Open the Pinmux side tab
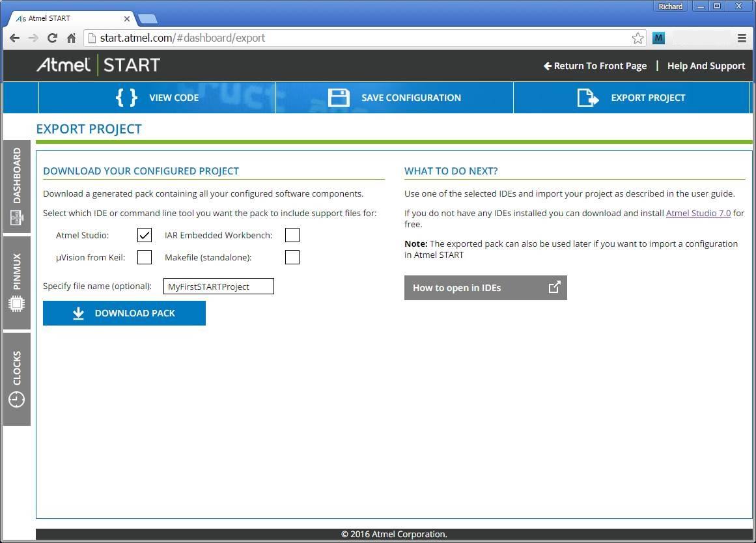Image resolution: width=756 pixels, height=543 pixels. click(x=17, y=282)
